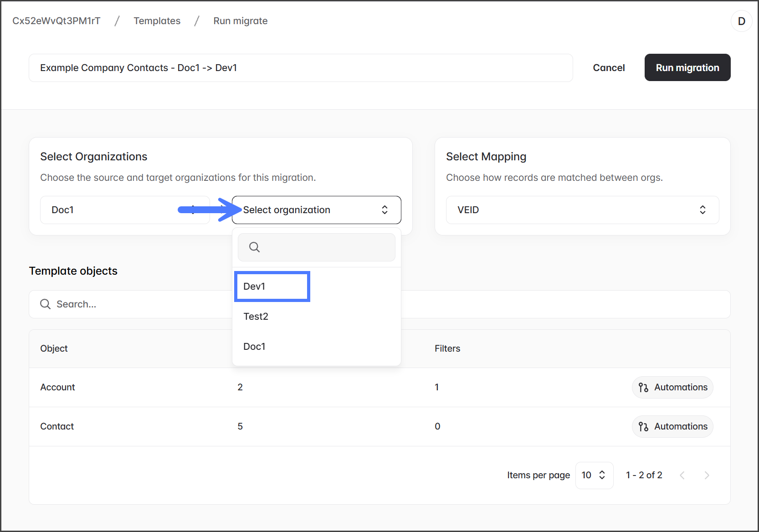This screenshot has width=759, height=532.
Task: Pick Doc1 option in the organization list
Action: (255, 347)
